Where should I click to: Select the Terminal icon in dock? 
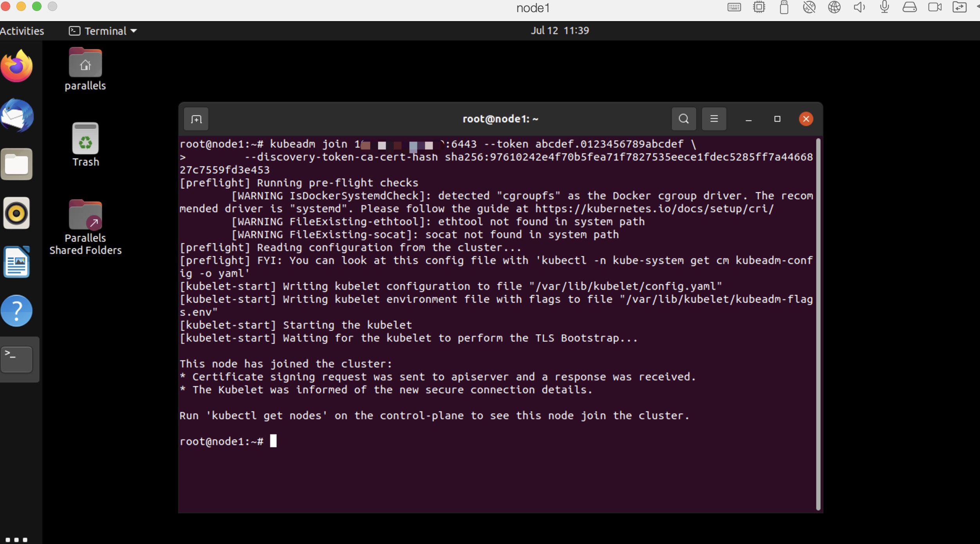(x=16, y=359)
